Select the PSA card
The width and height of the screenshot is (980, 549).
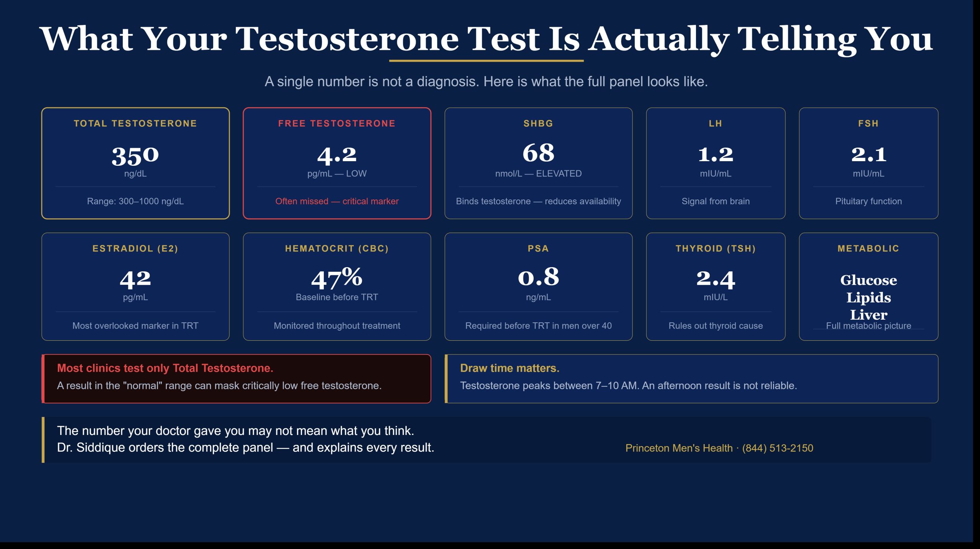pyautogui.click(x=538, y=286)
